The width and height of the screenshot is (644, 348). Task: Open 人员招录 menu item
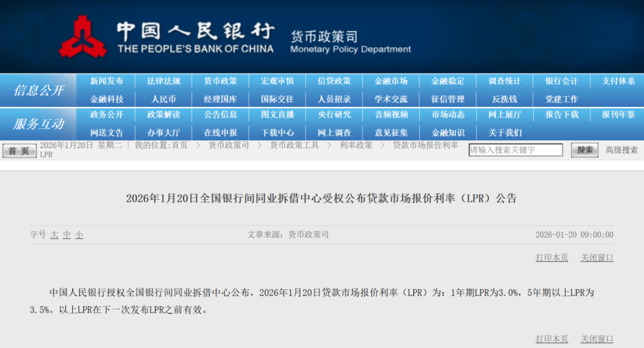[335, 99]
